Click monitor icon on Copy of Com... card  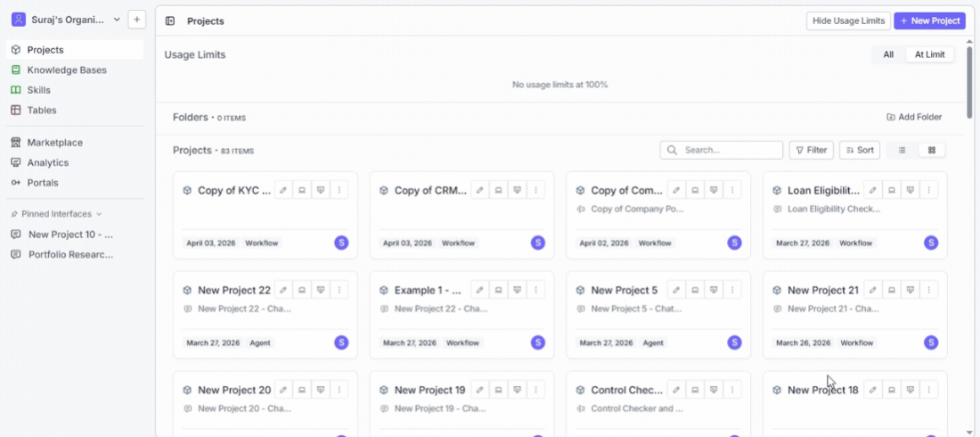click(714, 190)
